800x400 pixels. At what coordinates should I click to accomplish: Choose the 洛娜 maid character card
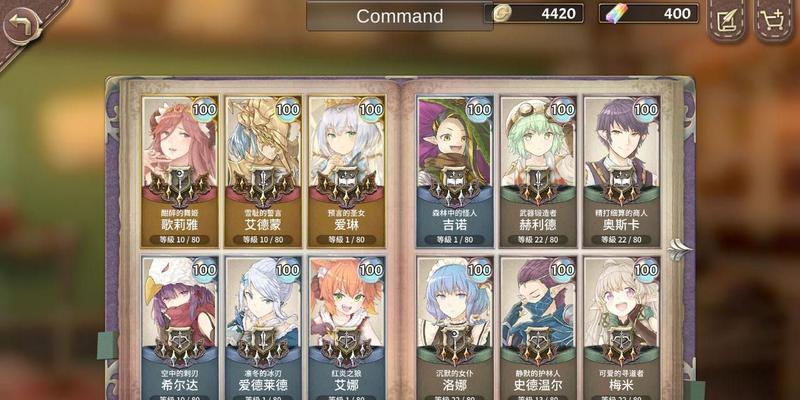click(455, 328)
